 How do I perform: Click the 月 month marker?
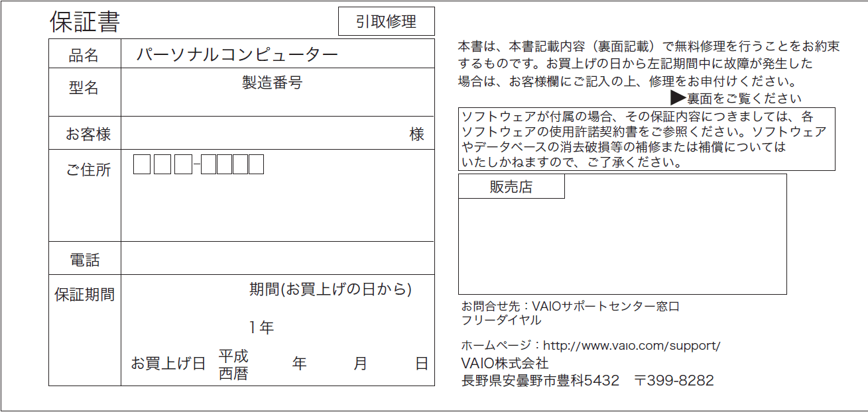point(360,364)
